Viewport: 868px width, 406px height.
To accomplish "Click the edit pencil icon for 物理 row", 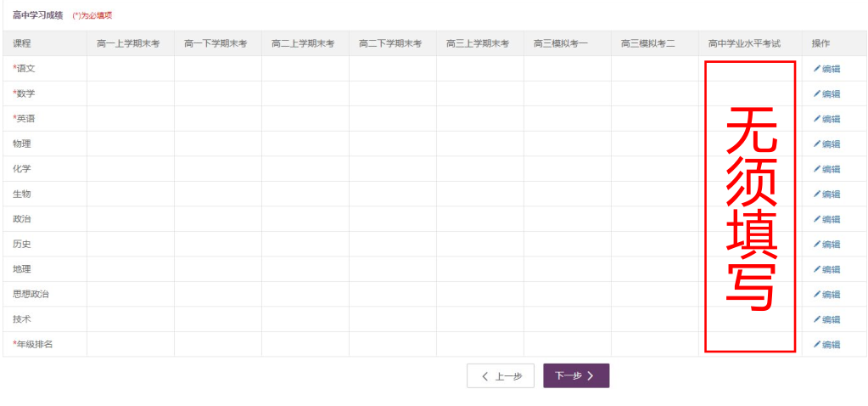I will (817, 144).
